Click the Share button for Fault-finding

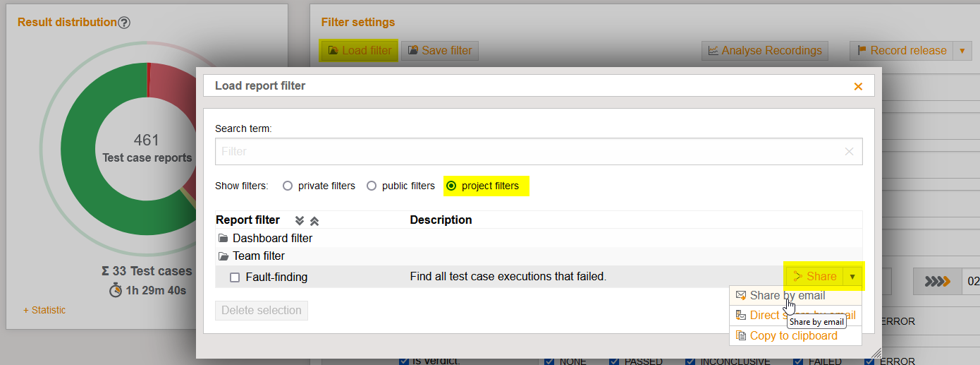(814, 277)
